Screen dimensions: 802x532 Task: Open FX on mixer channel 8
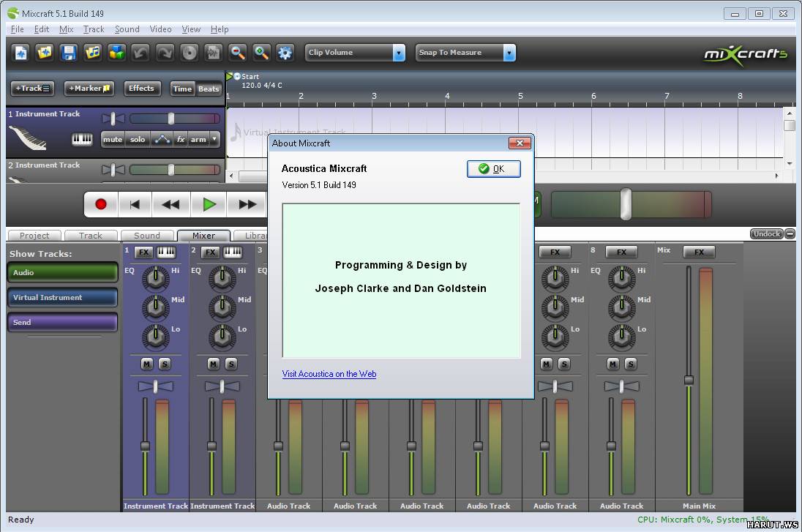[621, 252]
